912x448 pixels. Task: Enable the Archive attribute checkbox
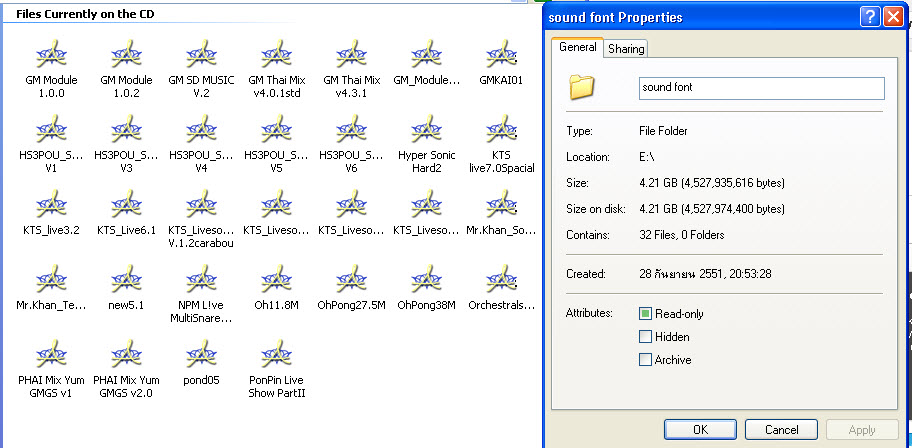[645, 360]
